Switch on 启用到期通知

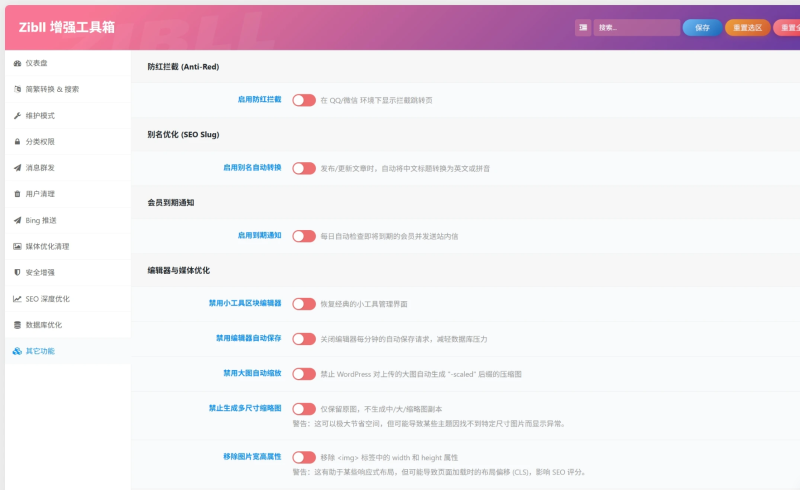304,236
